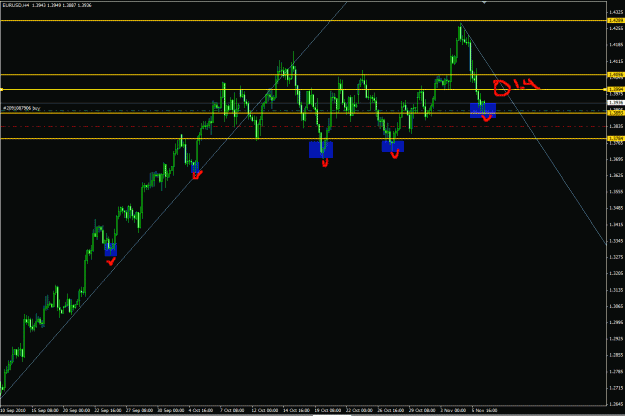Click the '7 Oct 08:00' time axis label
This screenshot has width=625, height=416.
pos(232,410)
